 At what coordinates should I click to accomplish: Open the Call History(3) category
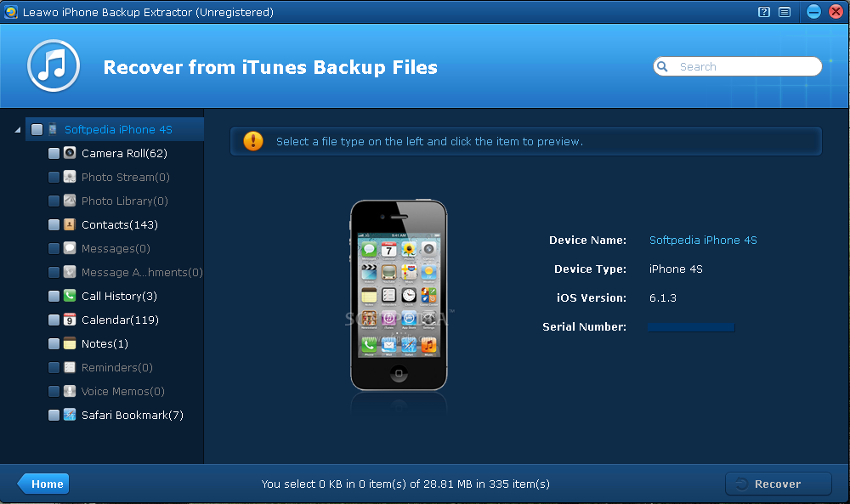click(x=119, y=297)
